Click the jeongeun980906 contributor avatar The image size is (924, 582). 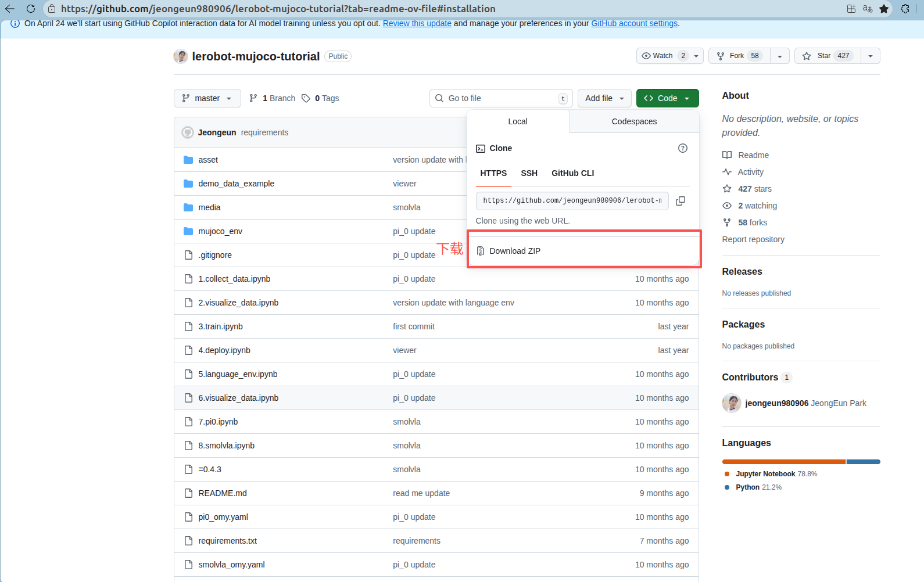732,403
